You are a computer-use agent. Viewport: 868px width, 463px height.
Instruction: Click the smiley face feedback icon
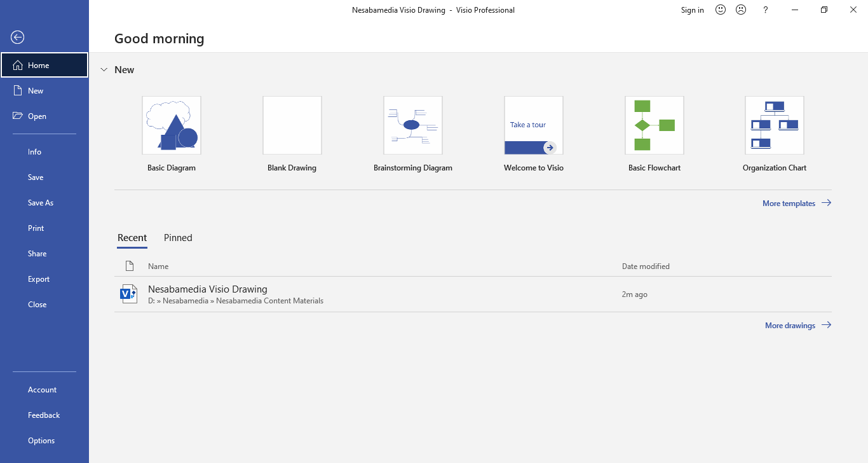[721, 10]
